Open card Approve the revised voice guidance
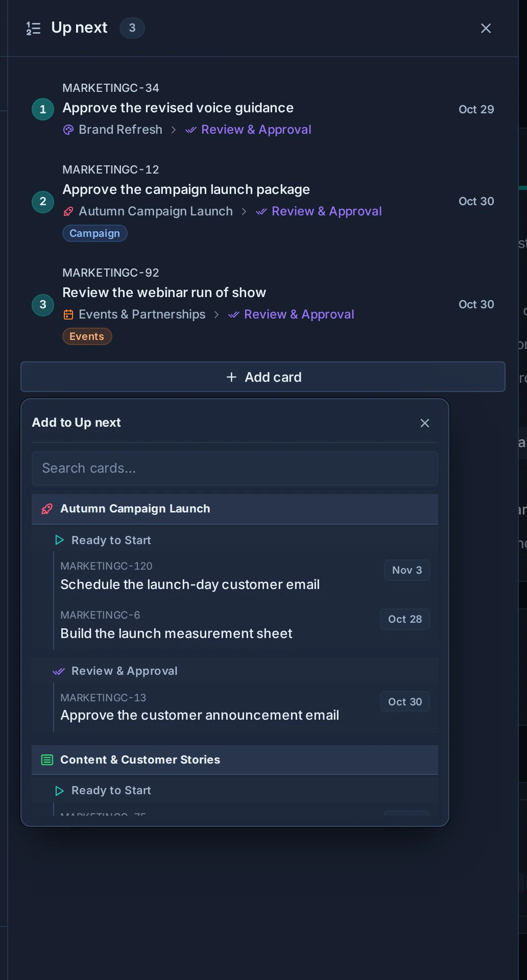Viewport: 527px width, 980px height. tap(178, 108)
